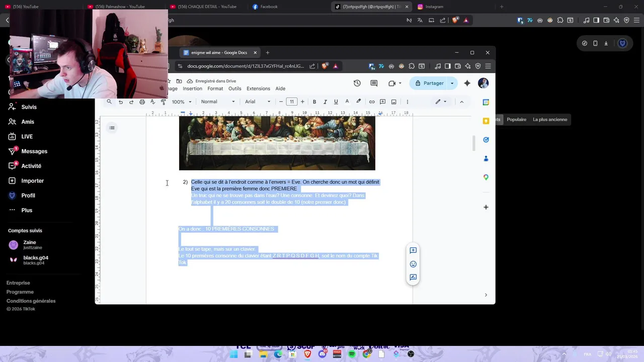This screenshot has width=644, height=362.
Task: Redo the last action in Docs toolbar
Action: (x=131, y=102)
